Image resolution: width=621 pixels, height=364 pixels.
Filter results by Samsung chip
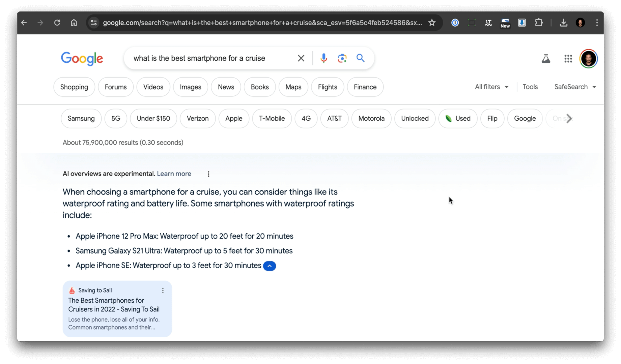(x=81, y=119)
